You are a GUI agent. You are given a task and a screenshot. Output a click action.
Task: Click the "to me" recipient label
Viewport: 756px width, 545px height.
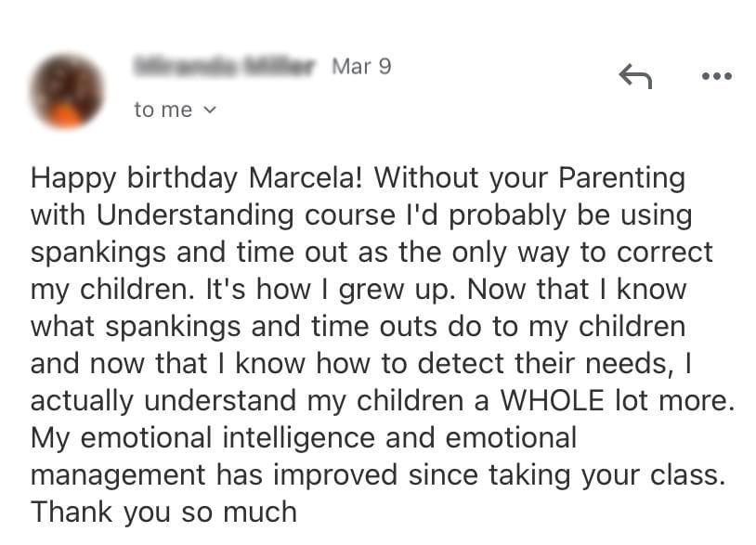point(163,110)
